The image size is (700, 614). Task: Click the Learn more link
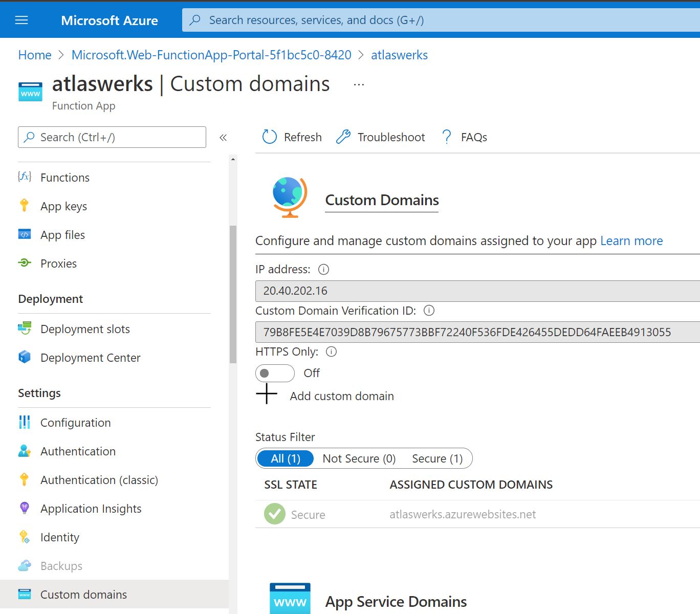click(x=631, y=240)
